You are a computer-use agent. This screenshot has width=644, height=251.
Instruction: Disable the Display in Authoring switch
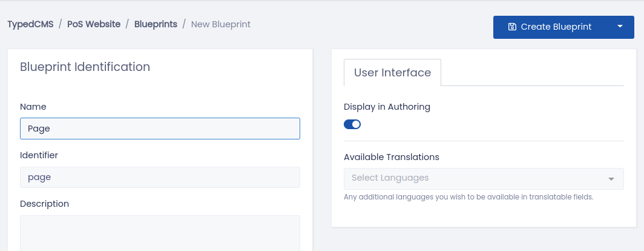(x=352, y=124)
